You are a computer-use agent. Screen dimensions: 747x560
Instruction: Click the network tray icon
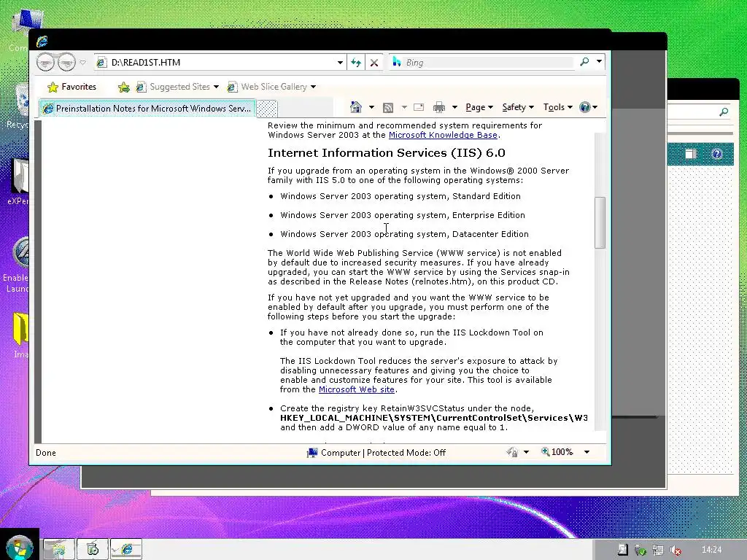coord(658,550)
